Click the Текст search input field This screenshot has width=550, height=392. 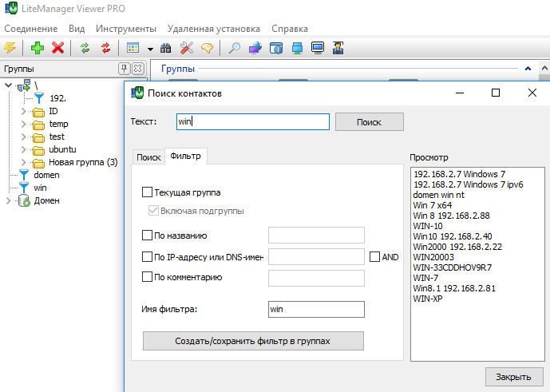pyautogui.click(x=253, y=121)
